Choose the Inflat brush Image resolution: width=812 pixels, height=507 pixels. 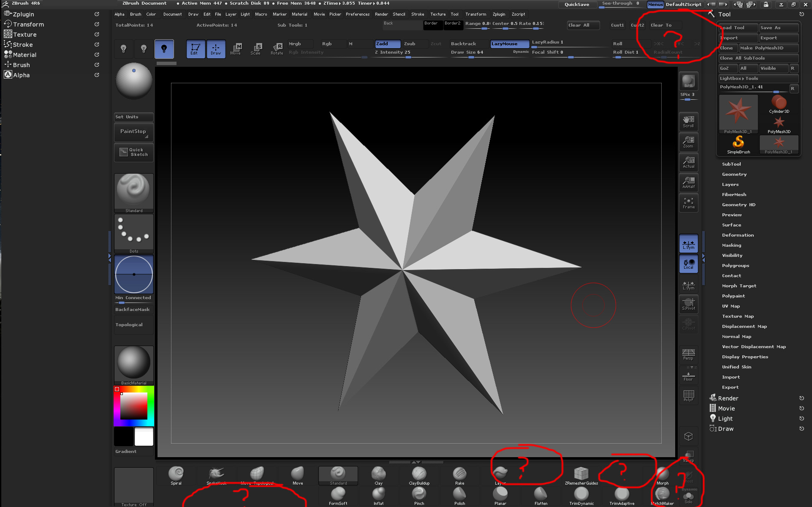click(x=379, y=496)
